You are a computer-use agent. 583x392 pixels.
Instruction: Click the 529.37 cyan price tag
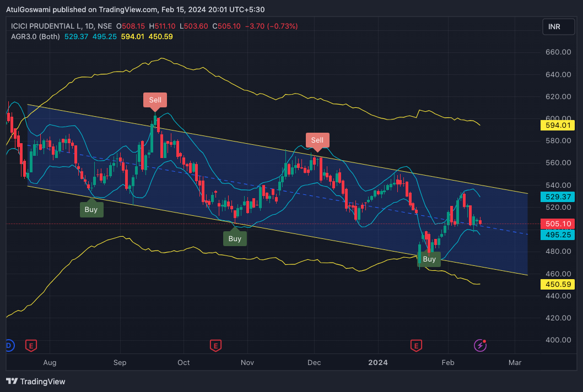coord(558,197)
